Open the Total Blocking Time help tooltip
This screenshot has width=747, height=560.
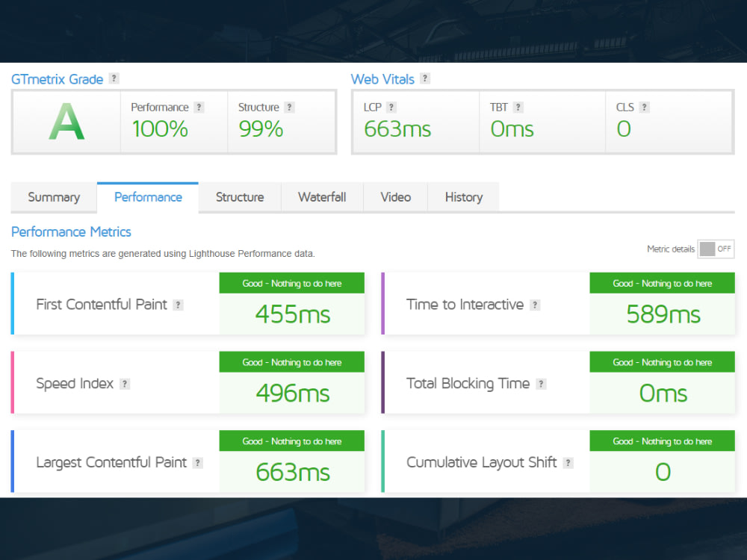[542, 384]
